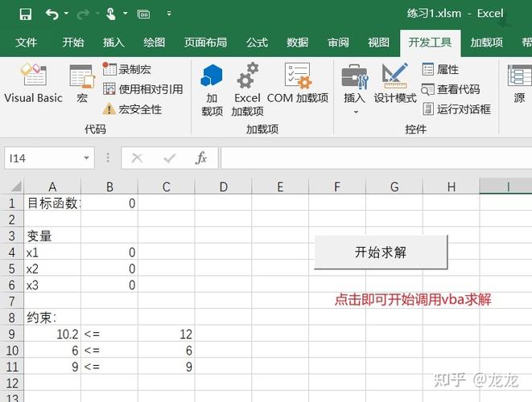The width and height of the screenshot is (532, 402).
Task: Click the red text 点击即可开始调用vba求解
Action: point(413,300)
